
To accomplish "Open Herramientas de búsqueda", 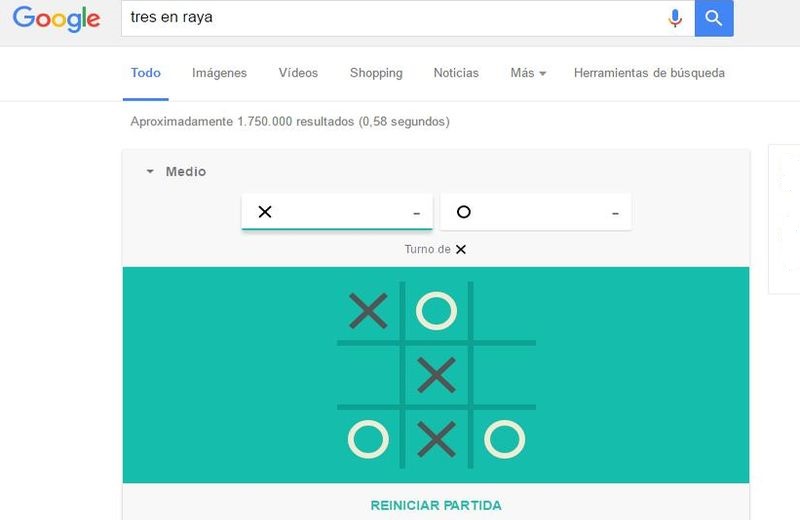I will point(649,73).
